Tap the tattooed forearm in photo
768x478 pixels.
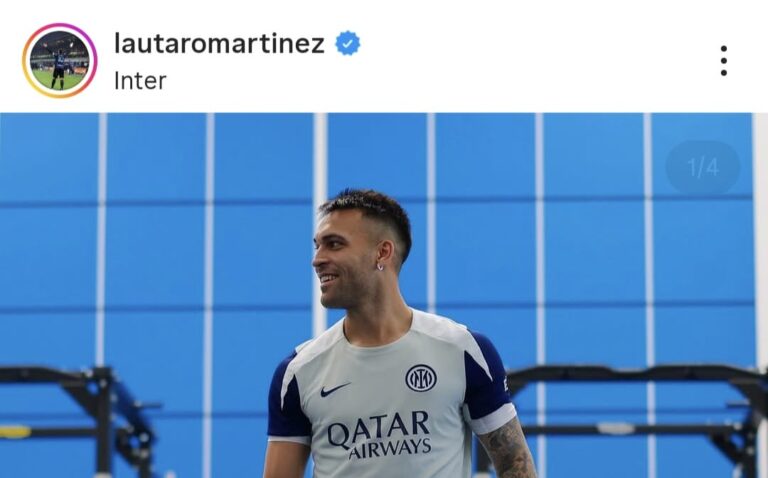[507, 451]
